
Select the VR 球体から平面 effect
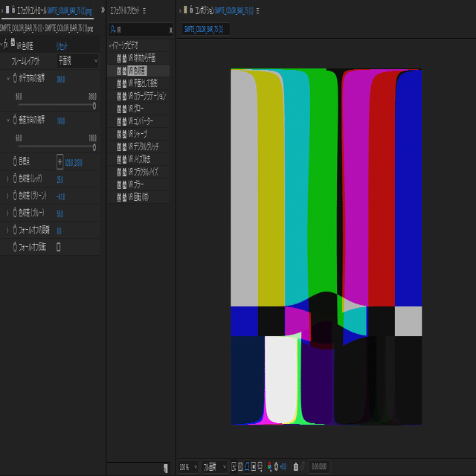coord(141,58)
